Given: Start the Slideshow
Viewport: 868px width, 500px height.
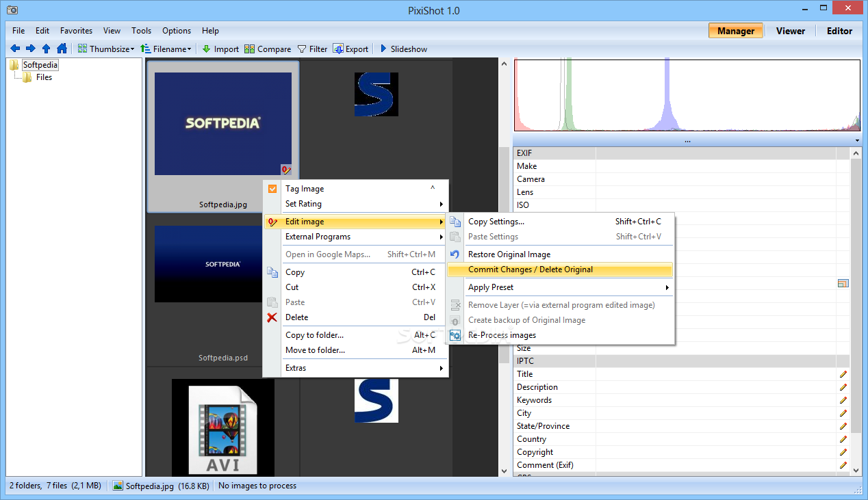Looking at the screenshot, I should [403, 49].
